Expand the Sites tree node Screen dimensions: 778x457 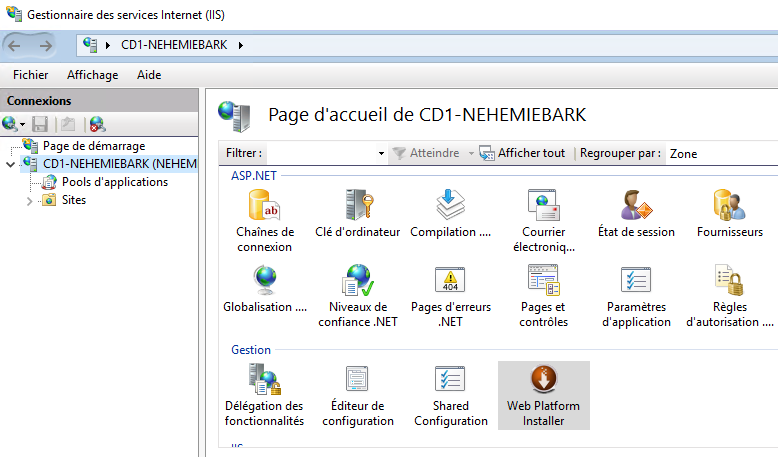[29, 200]
